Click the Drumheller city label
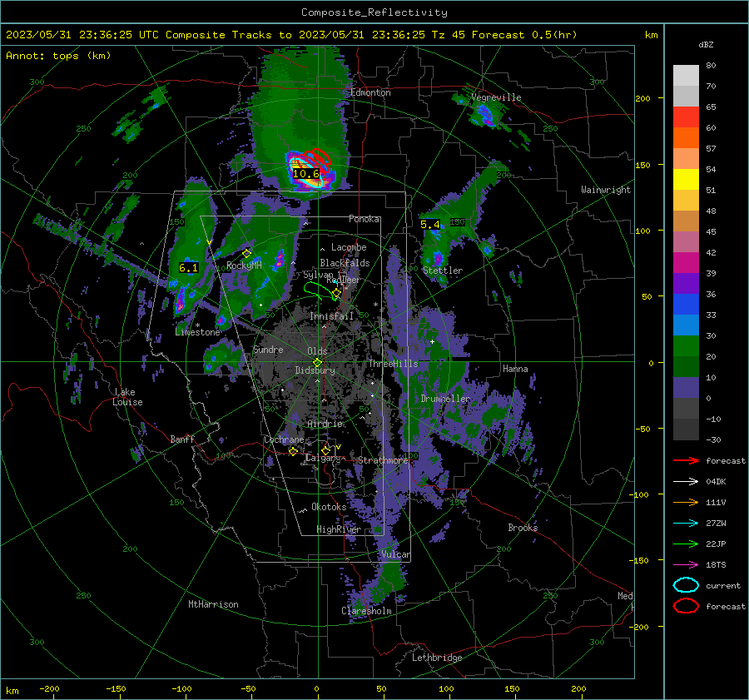Viewport: 749px width, 700px height. [x=445, y=399]
